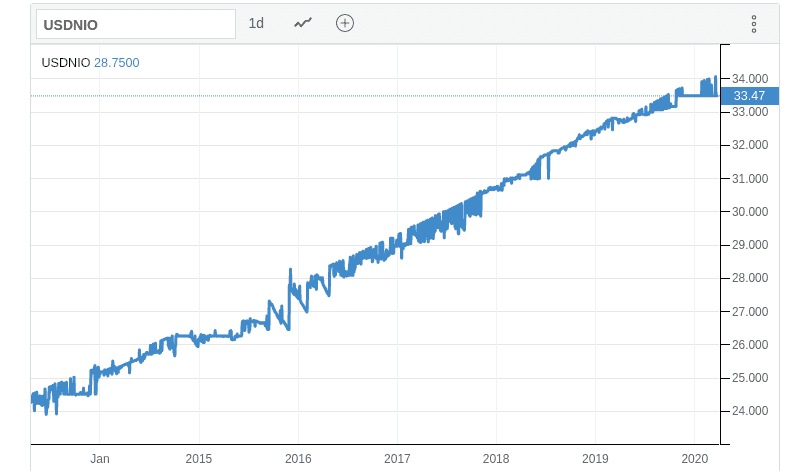Add a comparison using plus circle icon
This screenshot has width=798, height=471.
[x=345, y=23]
